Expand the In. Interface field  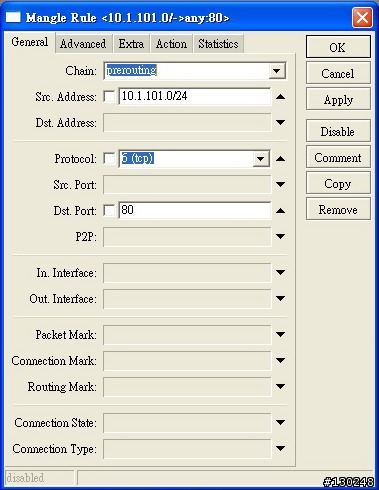tap(281, 272)
